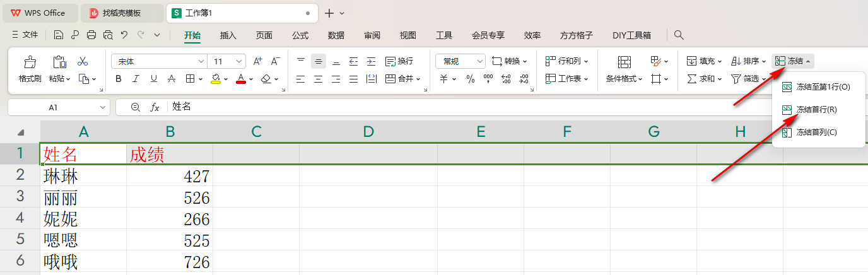Viewport: 868px width, 275px height.
Task: Click the search magnifier in ribbon tabs
Action: [x=679, y=35]
